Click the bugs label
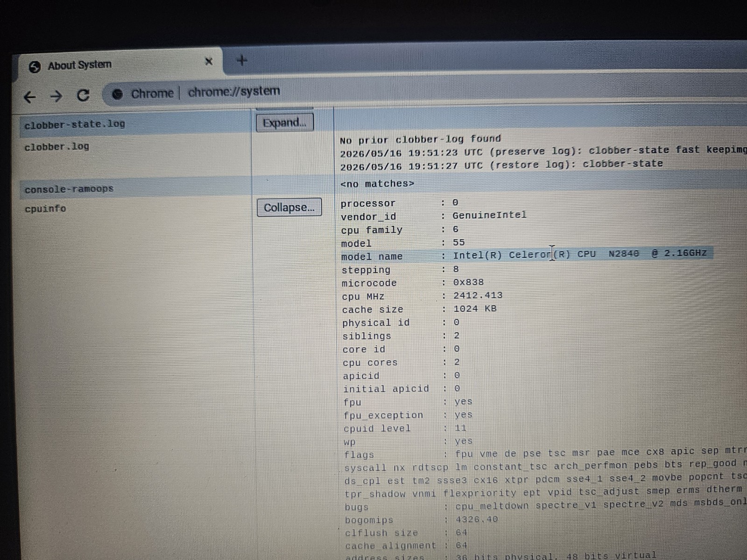 [357, 507]
